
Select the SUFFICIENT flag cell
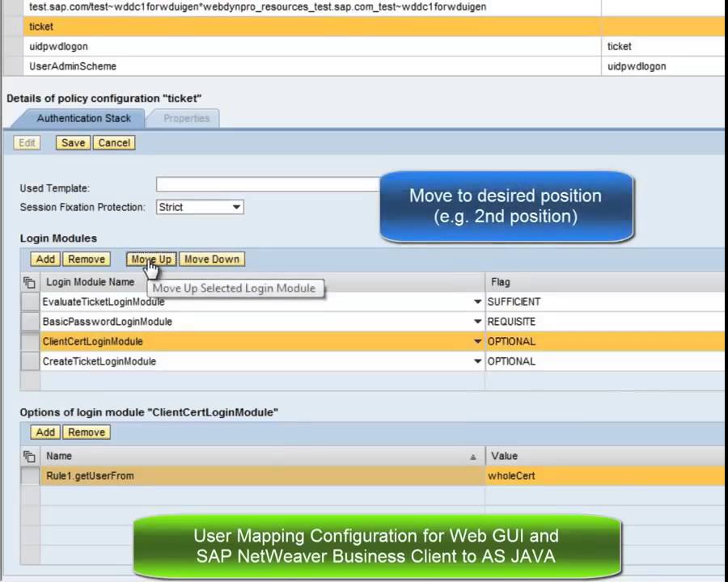(x=604, y=302)
